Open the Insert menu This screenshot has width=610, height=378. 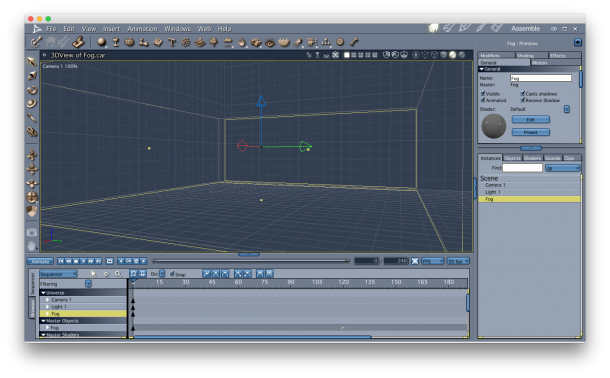(112, 29)
